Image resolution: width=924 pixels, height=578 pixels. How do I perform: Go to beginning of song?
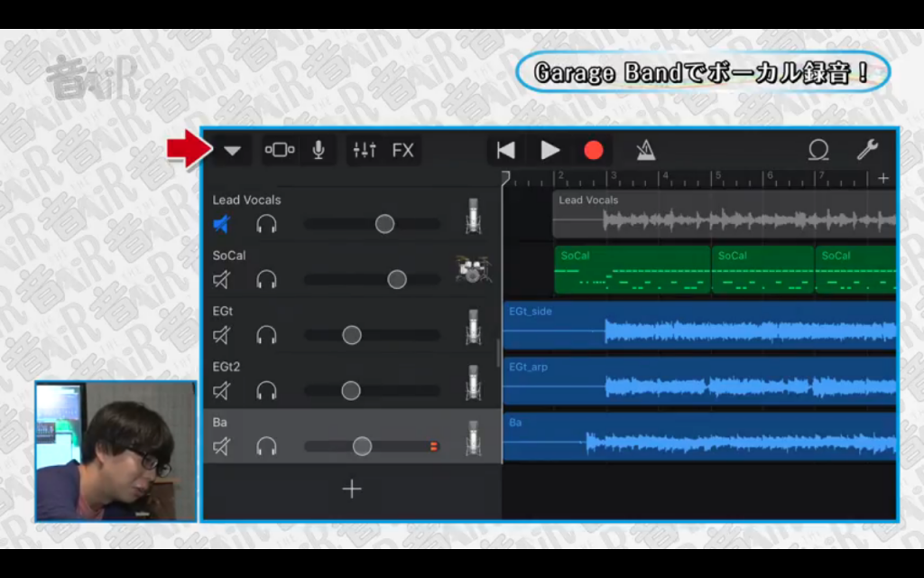(x=506, y=151)
